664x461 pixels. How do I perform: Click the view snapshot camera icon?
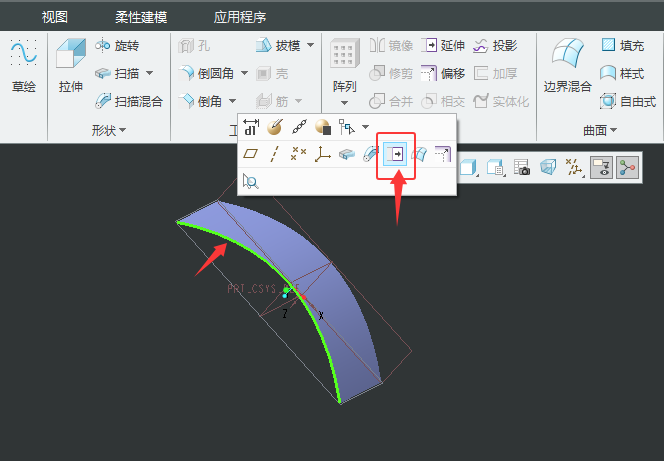pyautogui.click(x=522, y=168)
